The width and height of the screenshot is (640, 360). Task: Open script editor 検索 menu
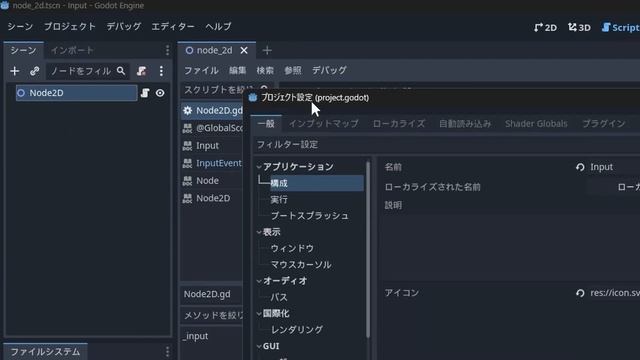265,70
